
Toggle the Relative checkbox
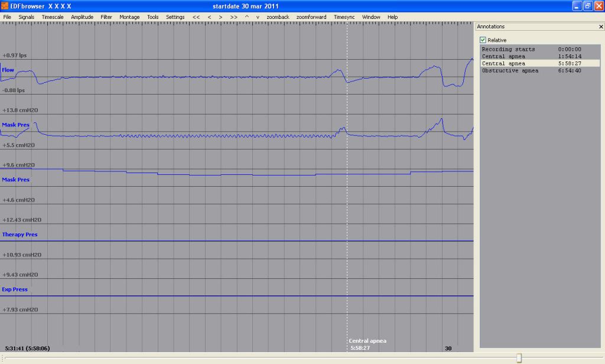[483, 40]
